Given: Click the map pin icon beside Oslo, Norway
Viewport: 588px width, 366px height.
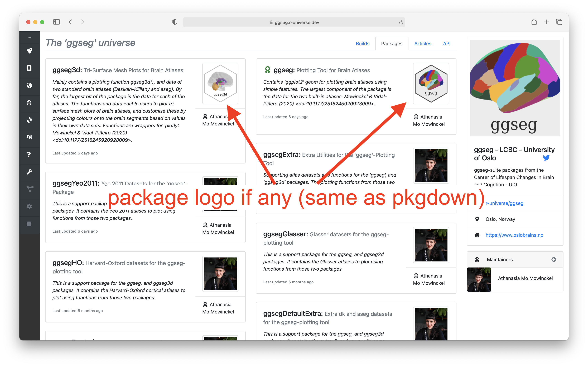Looking at the screenshot, I should [x=477, y=219].
